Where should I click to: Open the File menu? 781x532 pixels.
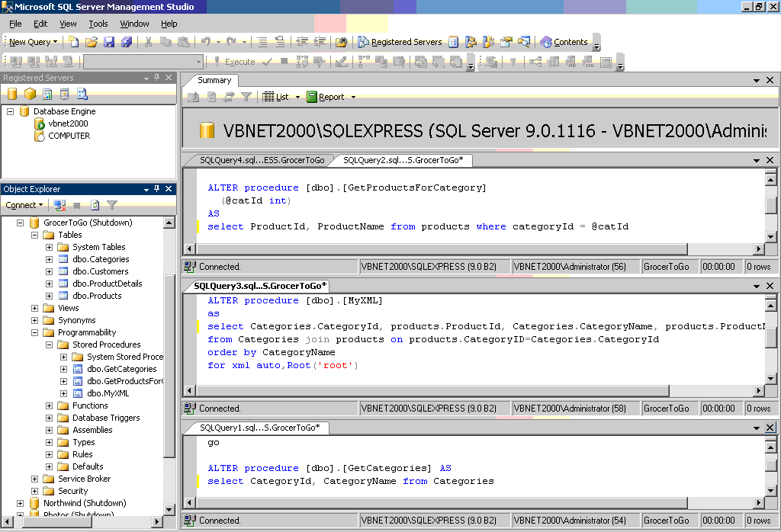click(x=15, y=24)
